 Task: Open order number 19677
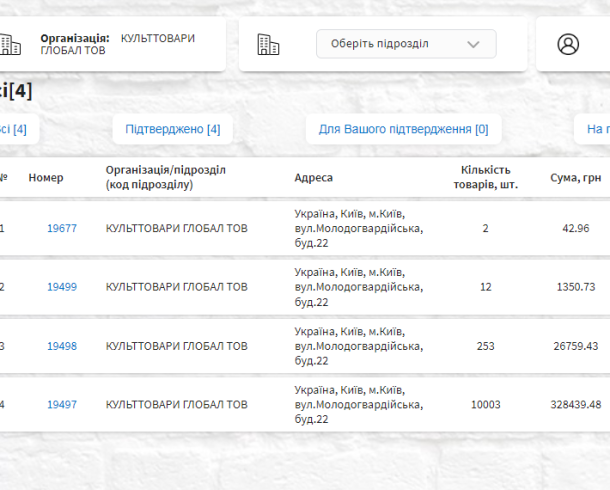coord(62,228)
